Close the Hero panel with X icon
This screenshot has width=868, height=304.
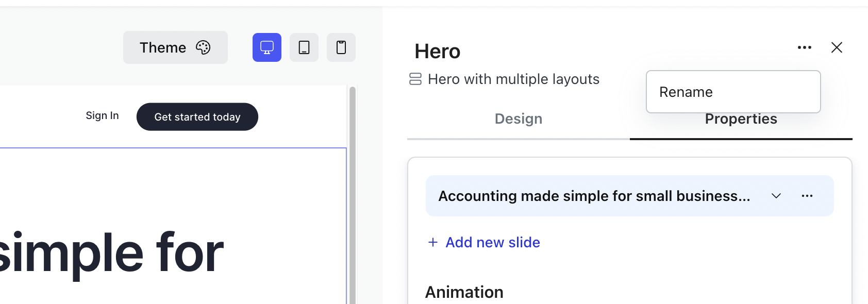(x=837, y=47)
